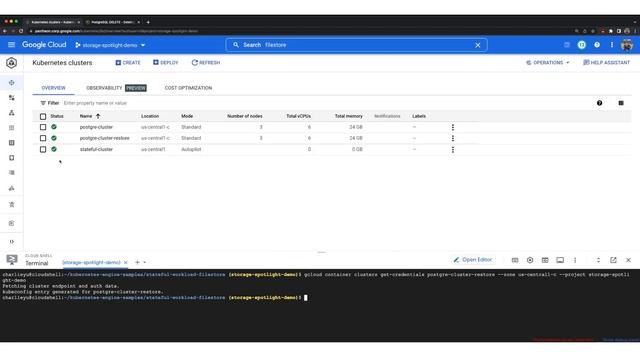Toggle the select-all checkbox in table header
The height and width of the screenshot is (360, 640).
[43, 116]
